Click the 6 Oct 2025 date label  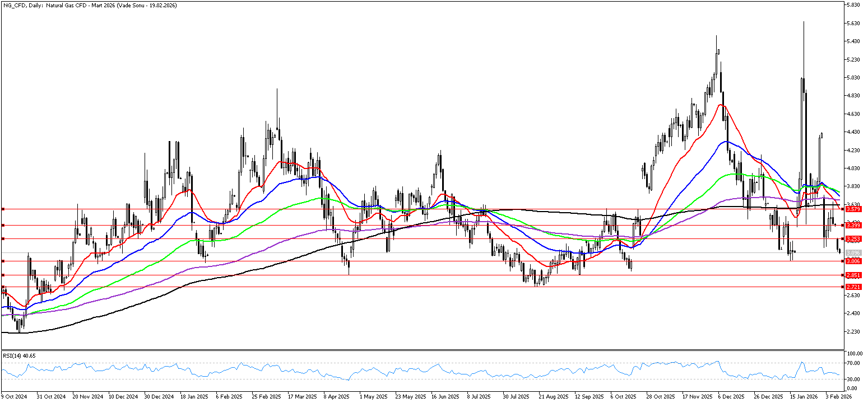(624, 397)
